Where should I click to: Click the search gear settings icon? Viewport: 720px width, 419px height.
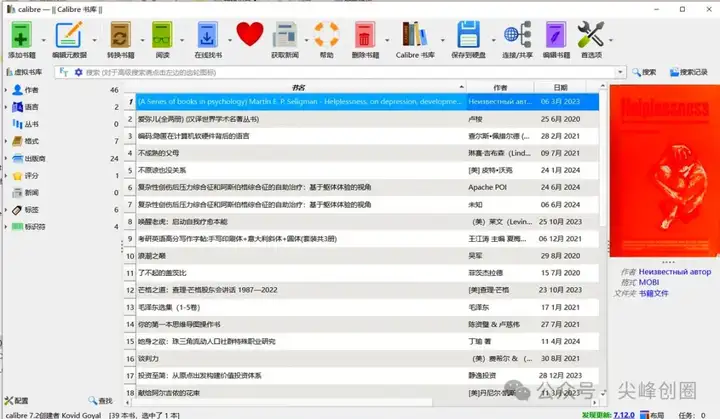79,72
